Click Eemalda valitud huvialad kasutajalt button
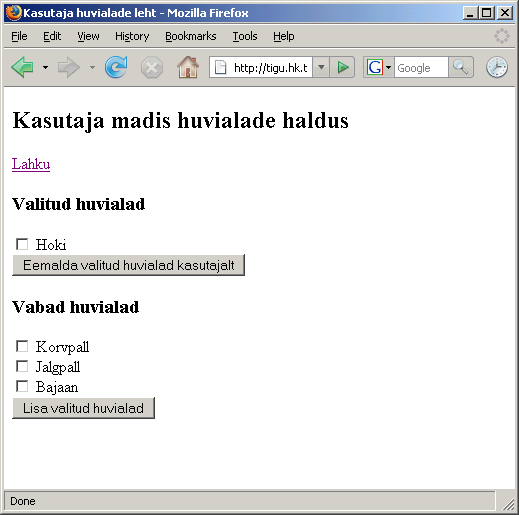Screen dimensions: 519x515 [x=128, y=265]
